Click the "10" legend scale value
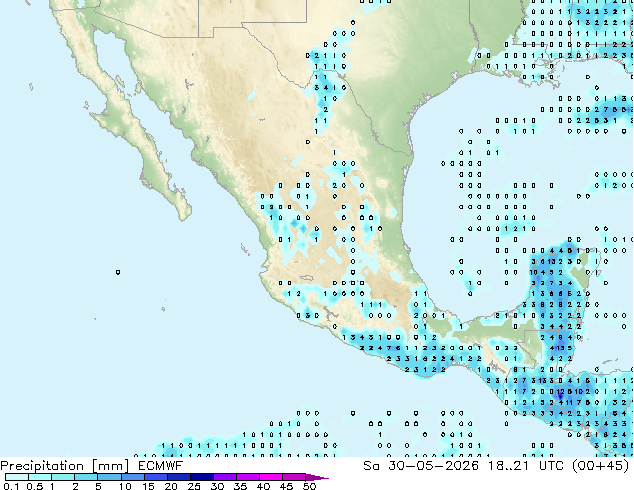Screen dimensions: 634x490 [125, 486]
